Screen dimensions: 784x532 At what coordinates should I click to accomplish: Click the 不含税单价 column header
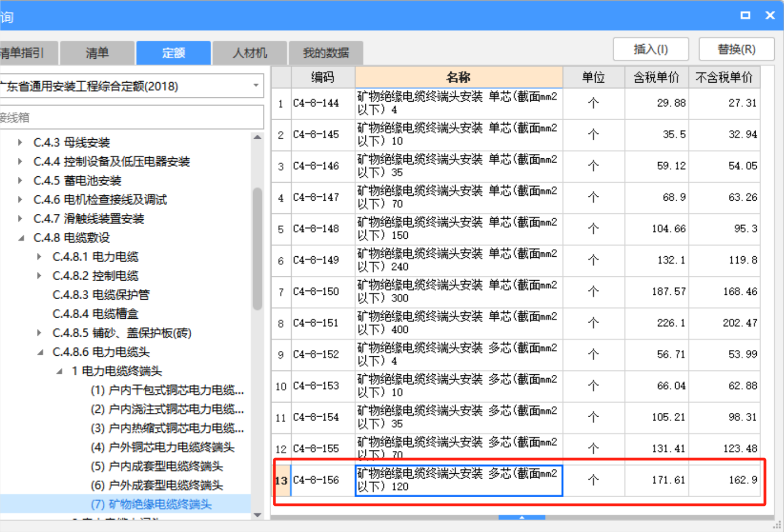click(724, 77)
